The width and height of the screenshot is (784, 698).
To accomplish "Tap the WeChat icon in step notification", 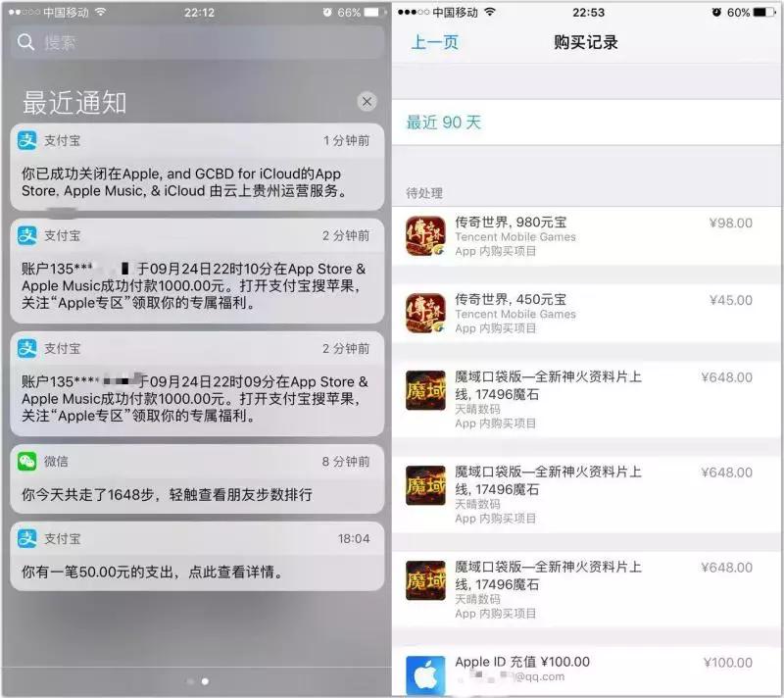I will click(25, 460).
